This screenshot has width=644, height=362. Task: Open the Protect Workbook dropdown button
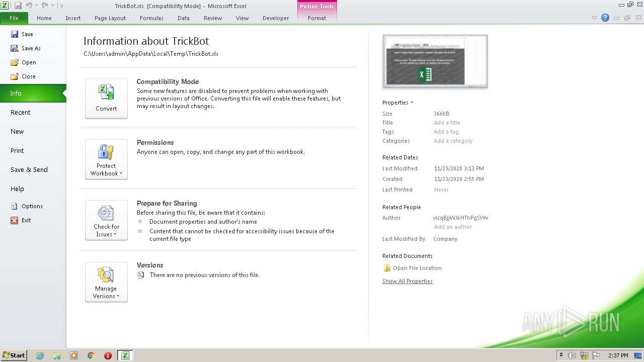[106, 159]
